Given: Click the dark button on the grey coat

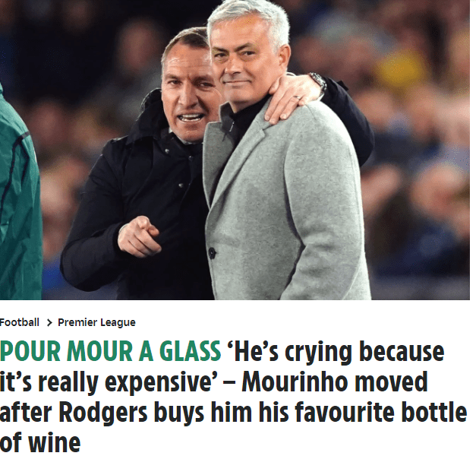Looking at the screenshot, I should [x=212, y=253].
